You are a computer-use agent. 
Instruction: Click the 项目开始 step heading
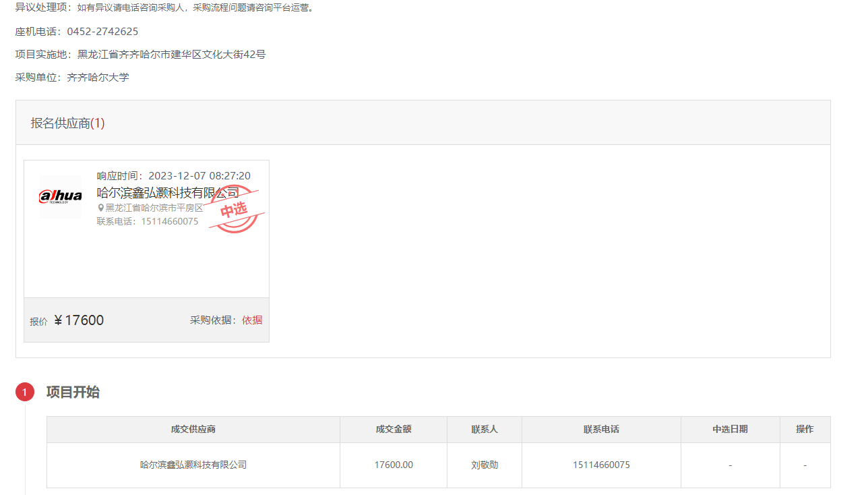(73, 392)
